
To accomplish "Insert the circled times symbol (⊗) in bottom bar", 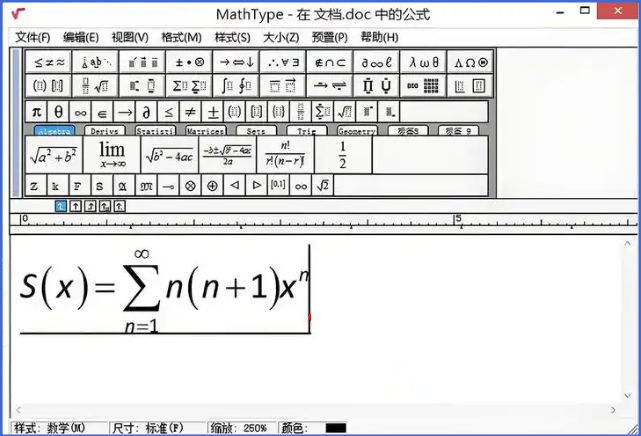I will click(x=190, y=186).
